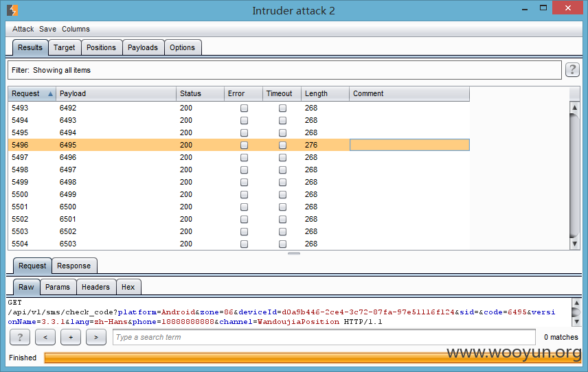588x372 pixels.
Task: Toggle Error checkbox for request 5503
Action: (x=244, y=231)
